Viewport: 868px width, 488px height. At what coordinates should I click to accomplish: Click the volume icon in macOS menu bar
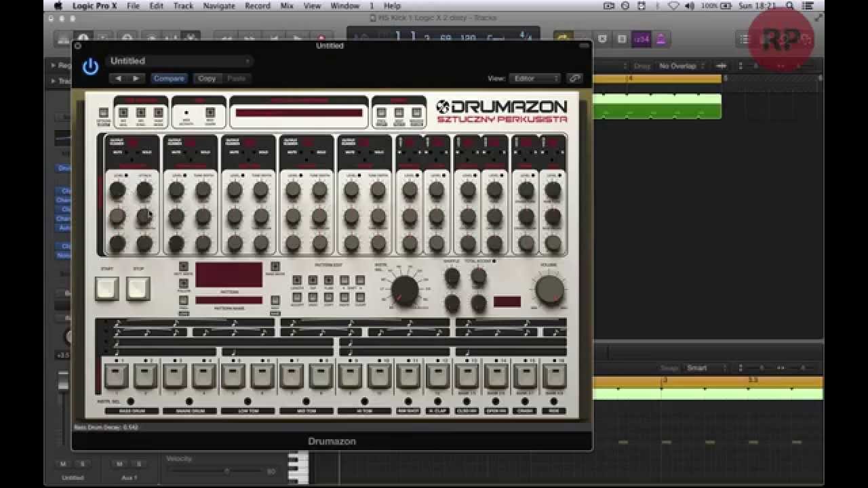[x=690, y=5]
